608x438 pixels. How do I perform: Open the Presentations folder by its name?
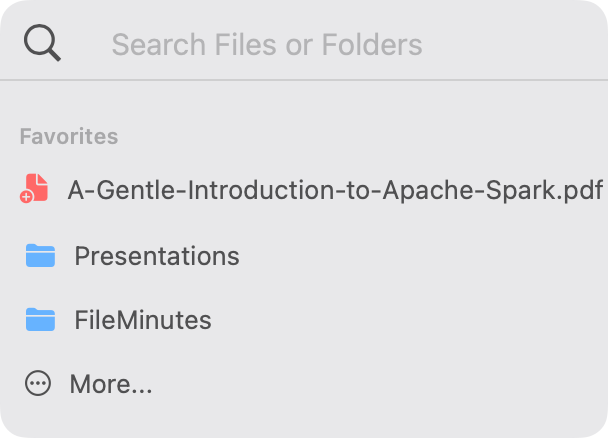coord(157,256)
